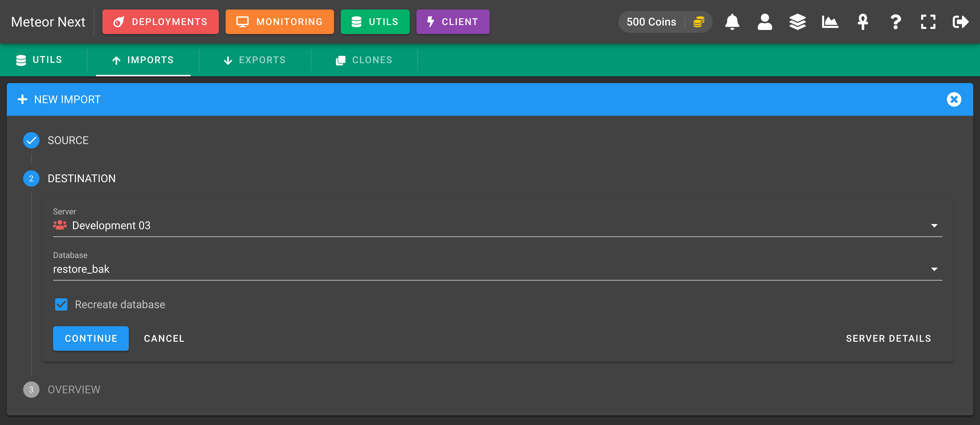Select the Utils label in the green bar
Viewport: 980px width, 425px height.
[39, 60]
